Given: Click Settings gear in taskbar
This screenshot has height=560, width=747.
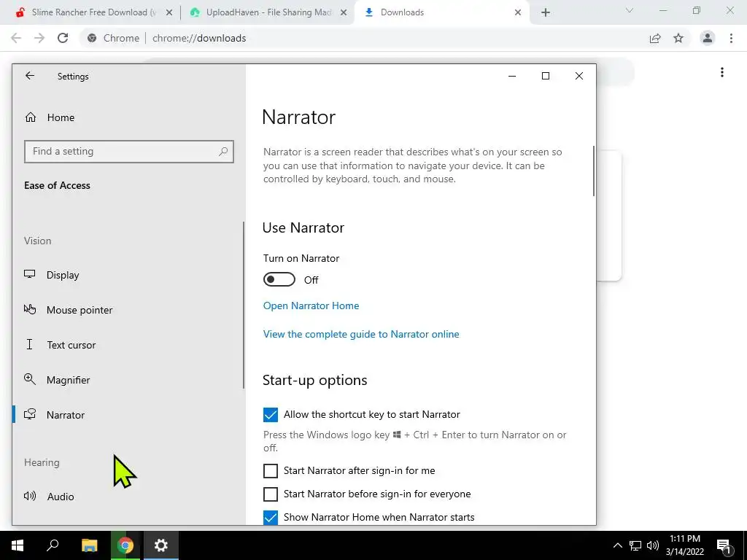Looking at the screenshot, I should click(161, 545).
